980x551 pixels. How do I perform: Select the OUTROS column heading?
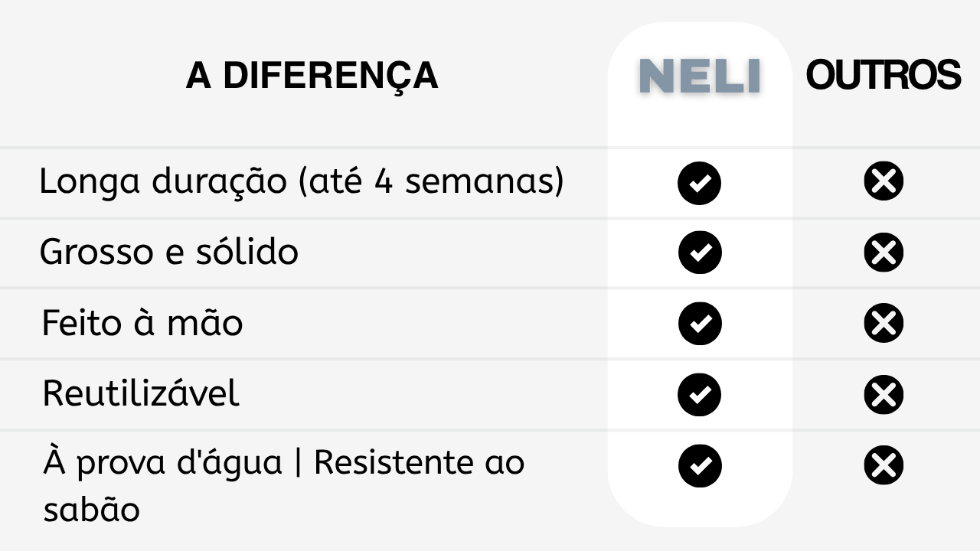click(x=884, y=75)
